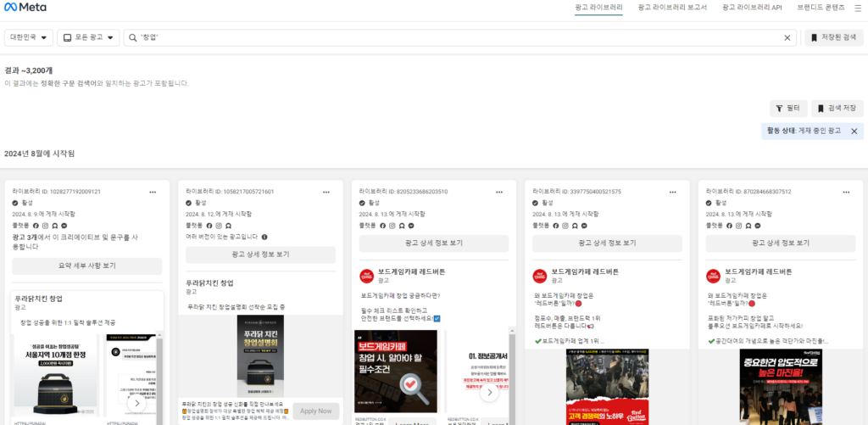Click the Instagram platform icon on ad 1028277192009121
The height and width of the screenshot is (425, 868).
coord(46,226)
